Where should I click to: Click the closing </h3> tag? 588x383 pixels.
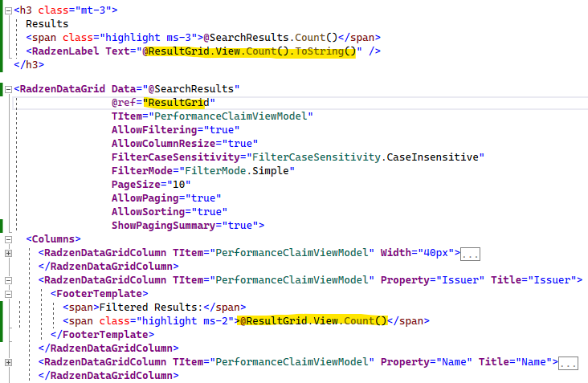point(29,65)
